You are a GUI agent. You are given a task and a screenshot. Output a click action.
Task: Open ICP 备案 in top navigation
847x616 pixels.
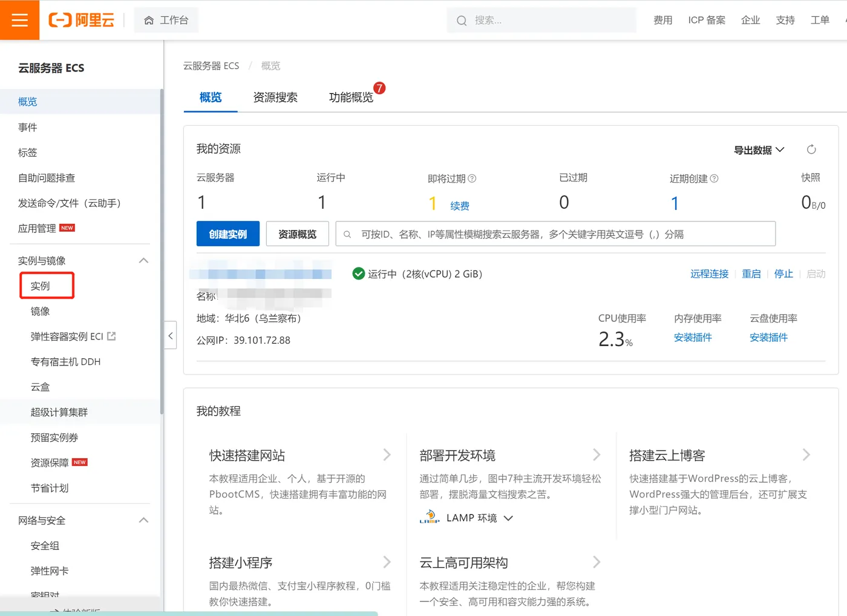coord(707,20)
